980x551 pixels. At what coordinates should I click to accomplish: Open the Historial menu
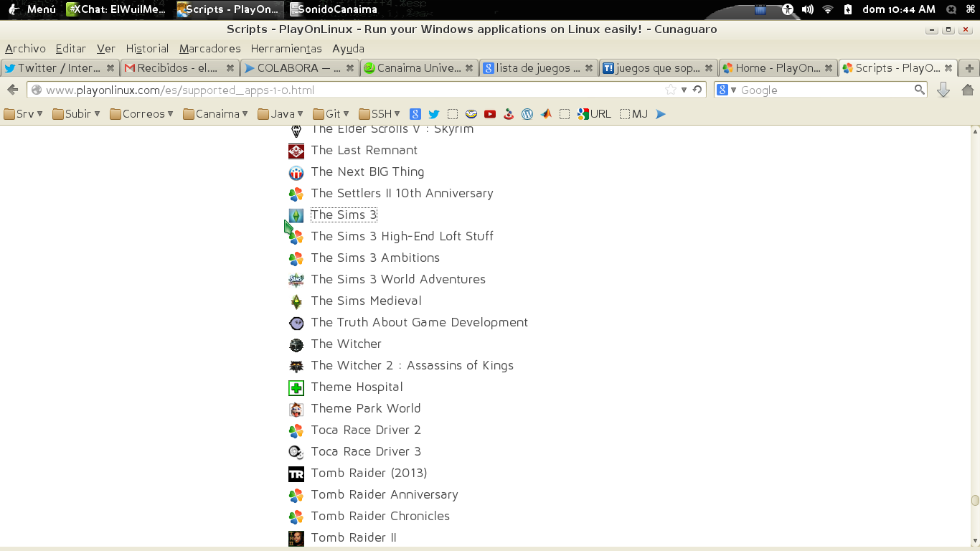point(147,49)
